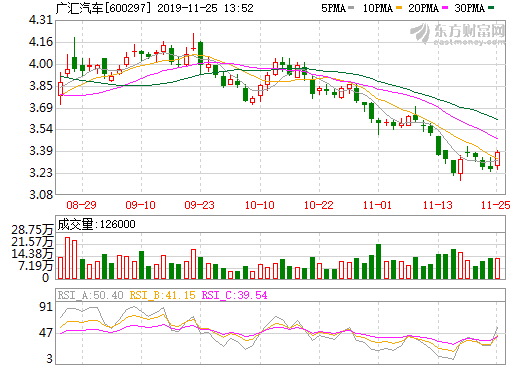
Task: Click the 7.19万 volume axis label
Action: (36, 266)
